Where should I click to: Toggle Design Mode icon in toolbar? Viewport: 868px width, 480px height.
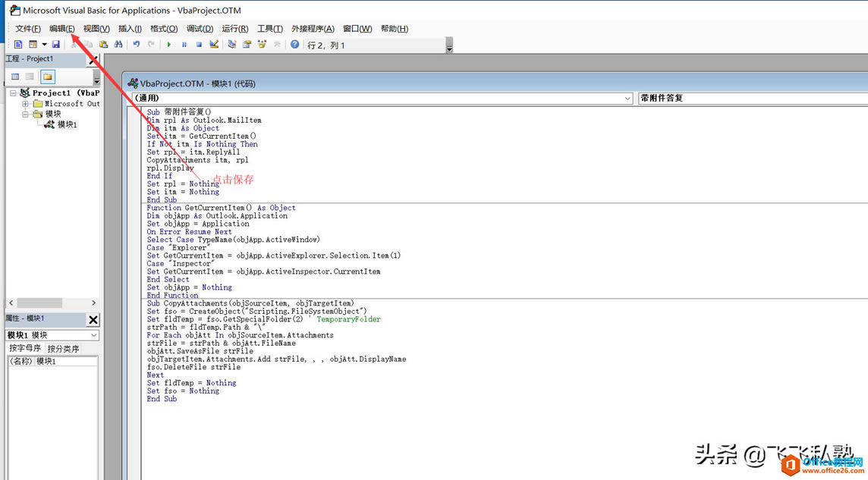[214, 45]
